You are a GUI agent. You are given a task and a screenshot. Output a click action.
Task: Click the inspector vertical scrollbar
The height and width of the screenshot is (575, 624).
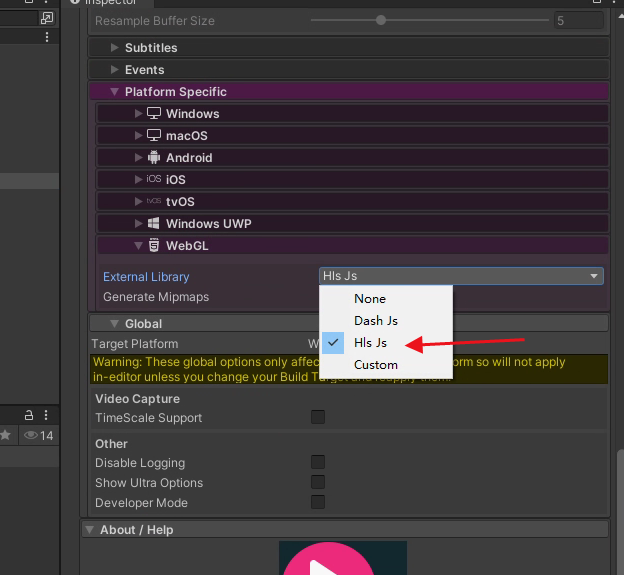tap(620, 513)
